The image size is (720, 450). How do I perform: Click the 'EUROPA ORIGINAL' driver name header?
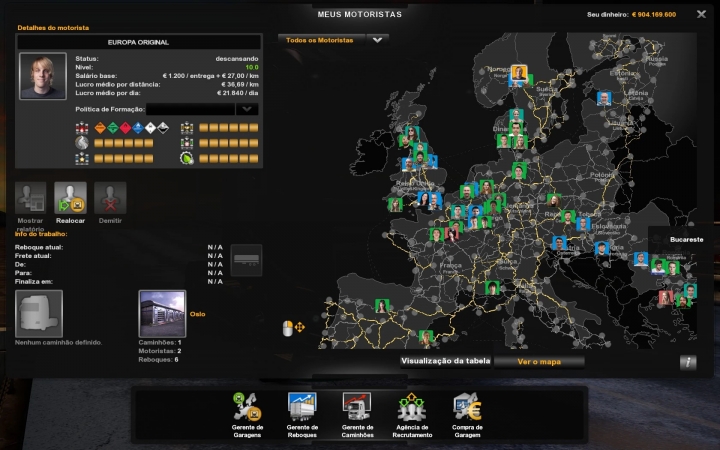139,42
